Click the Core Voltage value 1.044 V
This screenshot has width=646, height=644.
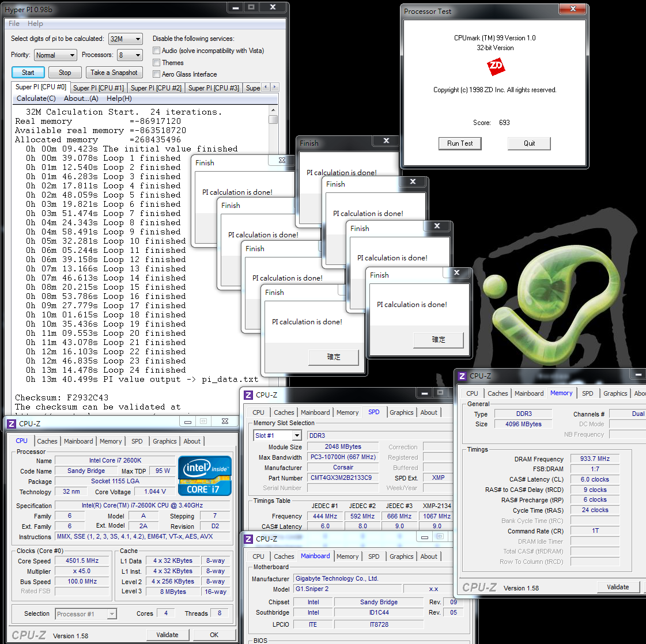[x=156, y=492]
